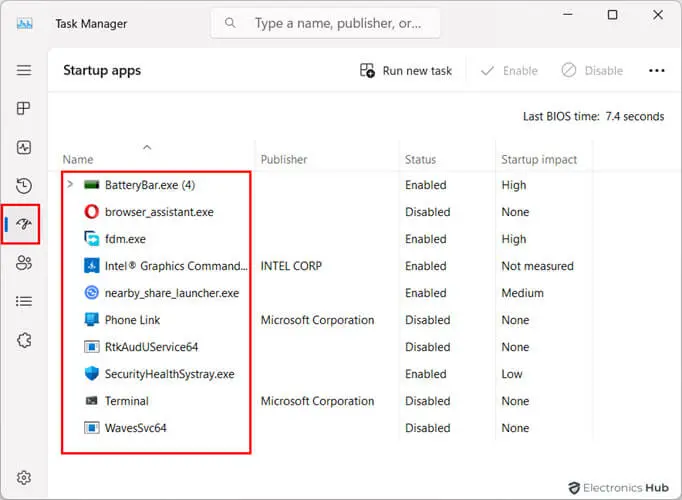Select the Startup apps sidebar icon
Screen dimensions: 682x500
(24, 224)
